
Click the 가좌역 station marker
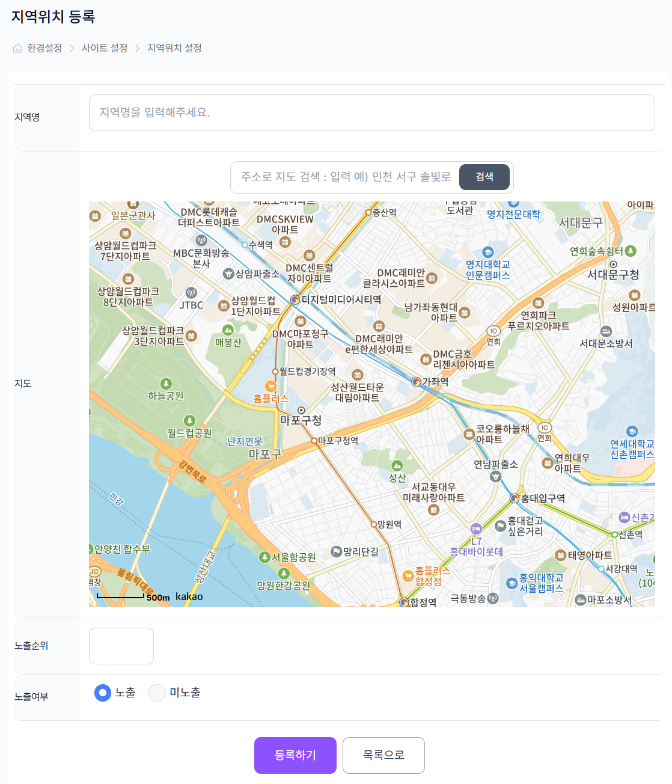(x=416, y=381)
